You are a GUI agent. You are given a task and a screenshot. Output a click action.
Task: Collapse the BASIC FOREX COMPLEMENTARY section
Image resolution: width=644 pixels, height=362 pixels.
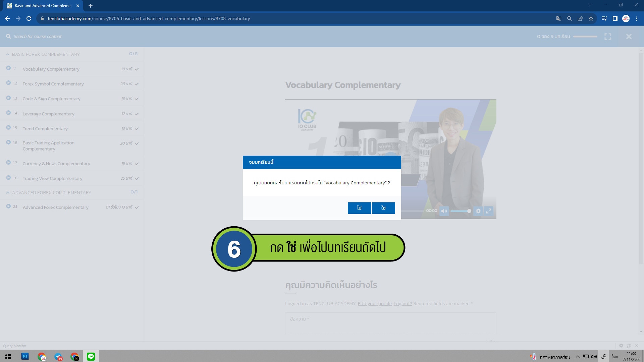pyautogui.click(x=7, y=54)
